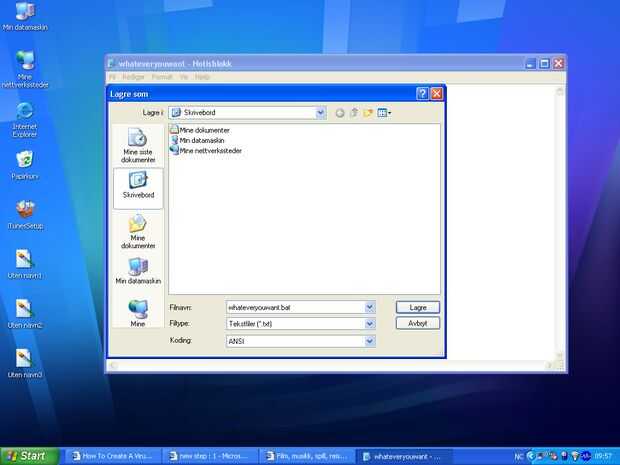
Task: Click the Lagre button
Action: pos(418,307)
